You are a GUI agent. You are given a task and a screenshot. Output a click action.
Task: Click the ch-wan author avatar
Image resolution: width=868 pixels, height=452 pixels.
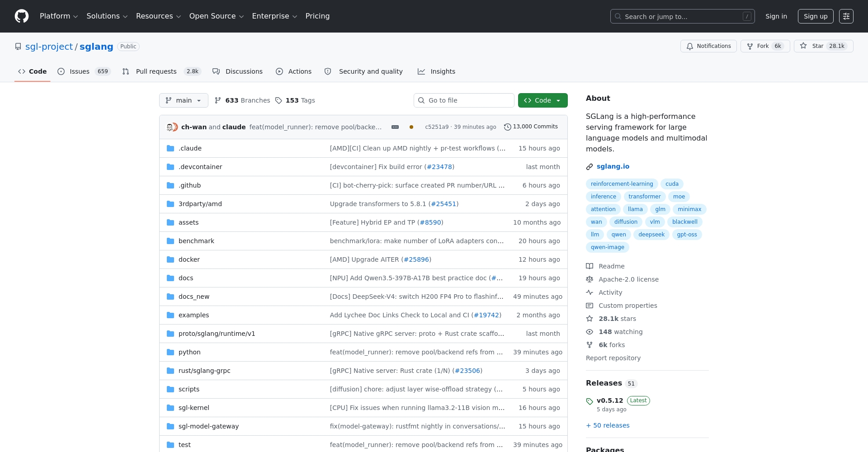tap(170, 127)
